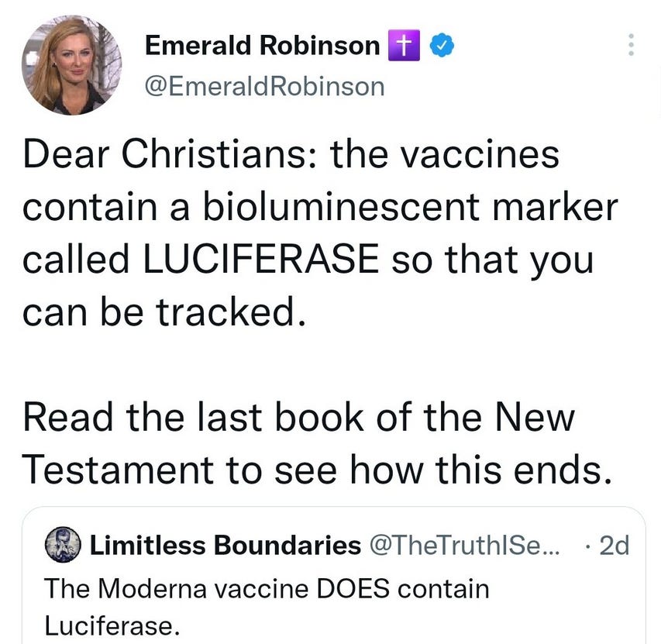
Task: Open the @EmeraldRobinson handle link
Action: pyautogui.click(x=264, y=85)
